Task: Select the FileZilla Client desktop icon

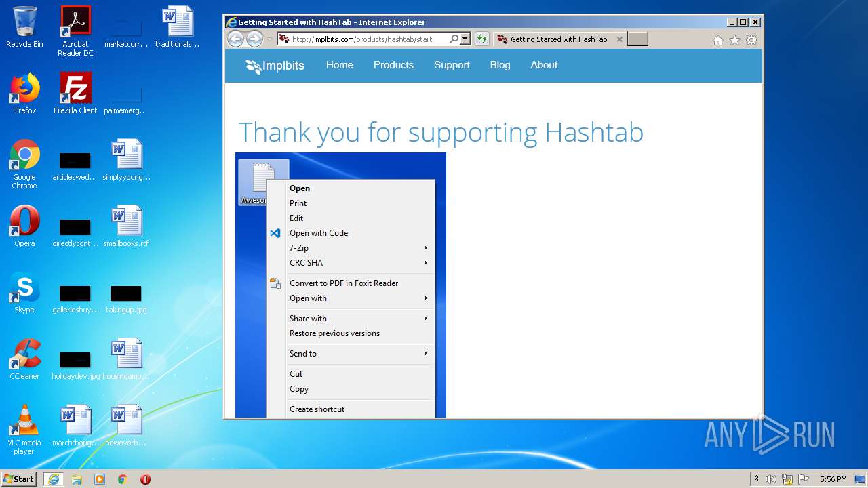Action: click(x=75, y=94)
